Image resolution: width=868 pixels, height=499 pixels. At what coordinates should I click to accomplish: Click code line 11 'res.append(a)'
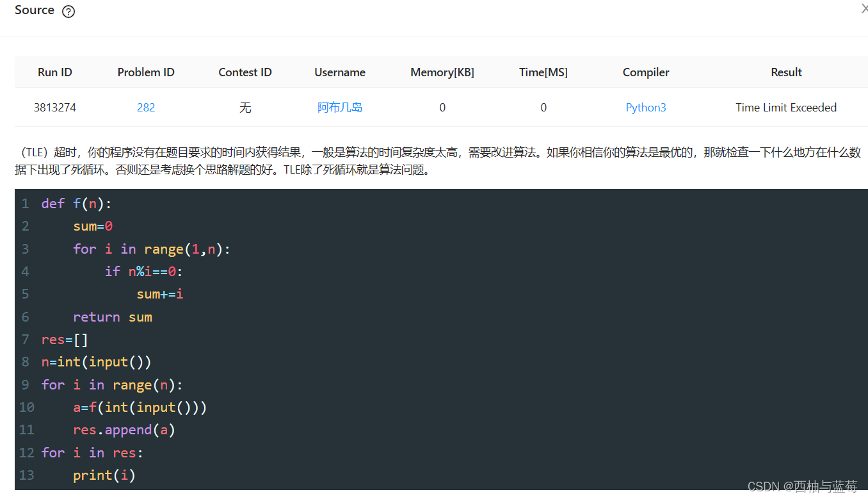(x=124, y=430)
